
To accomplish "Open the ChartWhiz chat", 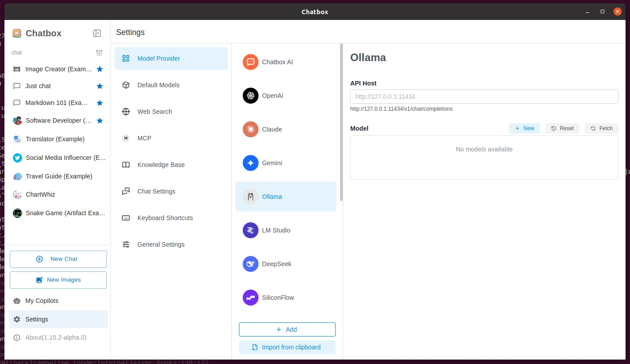I will point(59,194).
